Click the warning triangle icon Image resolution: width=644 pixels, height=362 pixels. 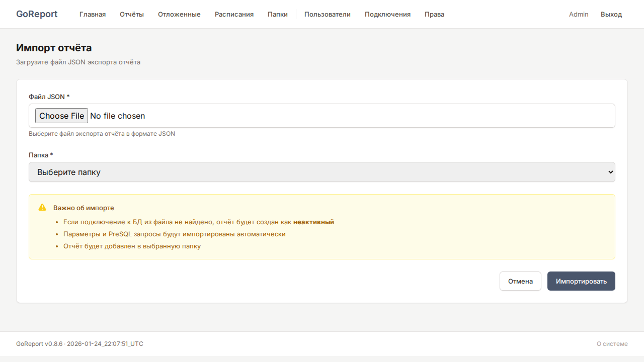[x=42, y=208]
